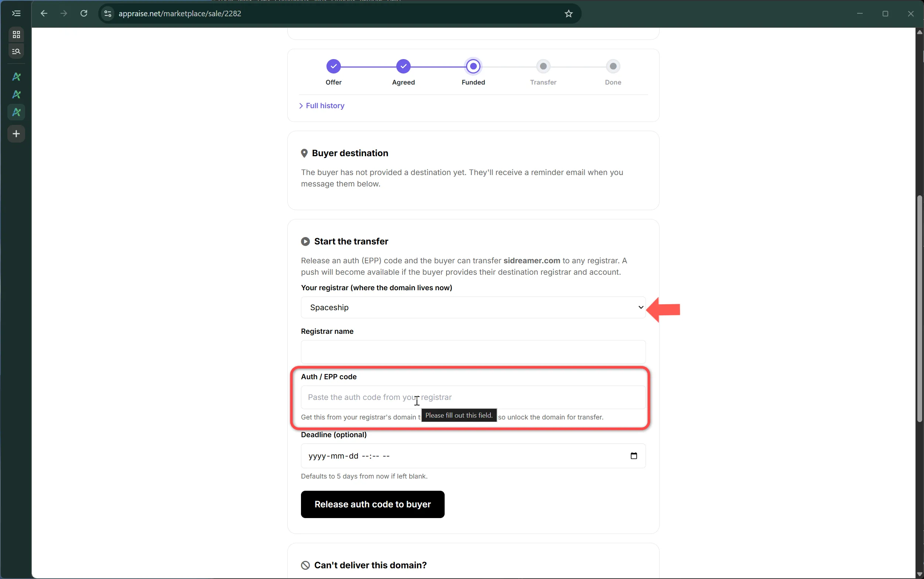Screen dimensions: 924x579
Task: Click the Start the transfer heading
Action: pos(351,241)
